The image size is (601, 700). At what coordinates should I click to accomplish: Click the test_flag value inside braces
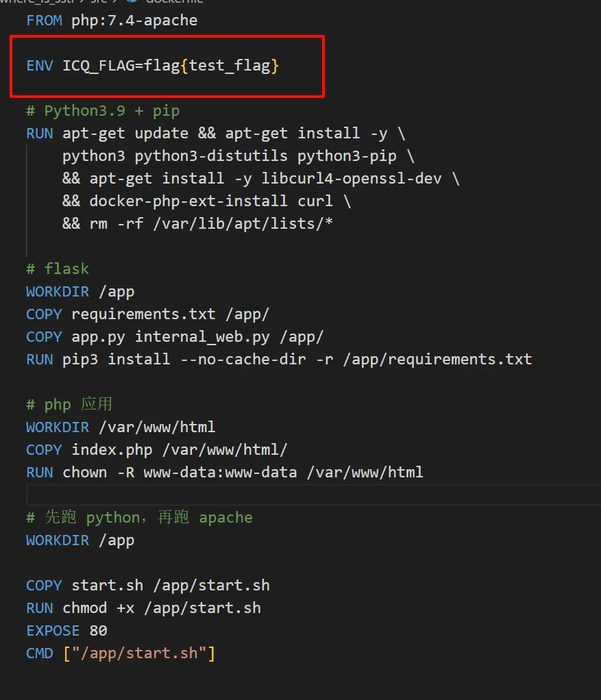[x=230, y=66]
